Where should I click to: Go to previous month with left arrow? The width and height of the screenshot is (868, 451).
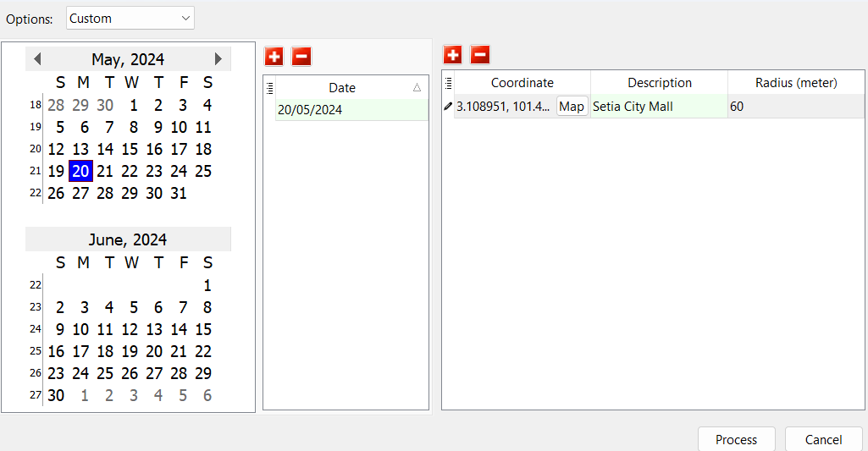click(x=37, y=59)
